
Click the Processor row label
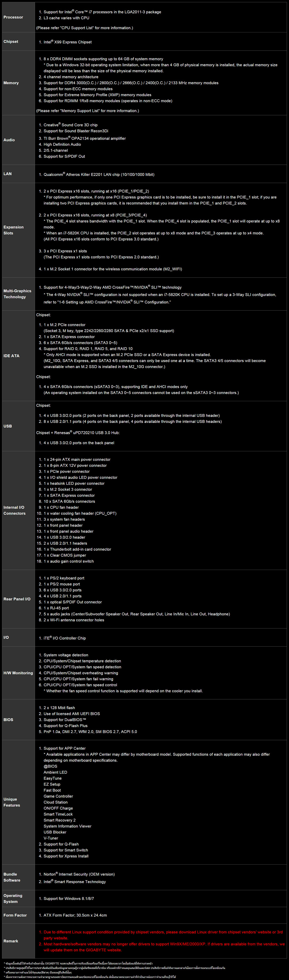(13, 17)
